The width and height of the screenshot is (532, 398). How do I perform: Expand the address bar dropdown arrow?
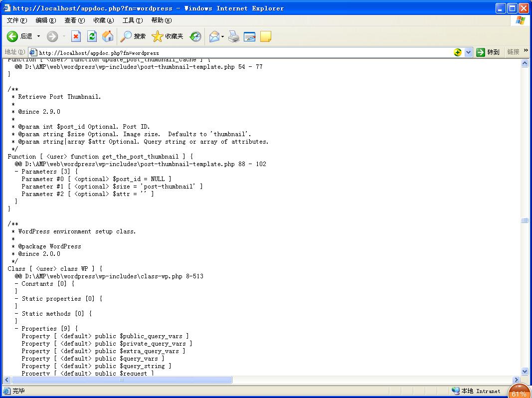(x=469, y=52)
